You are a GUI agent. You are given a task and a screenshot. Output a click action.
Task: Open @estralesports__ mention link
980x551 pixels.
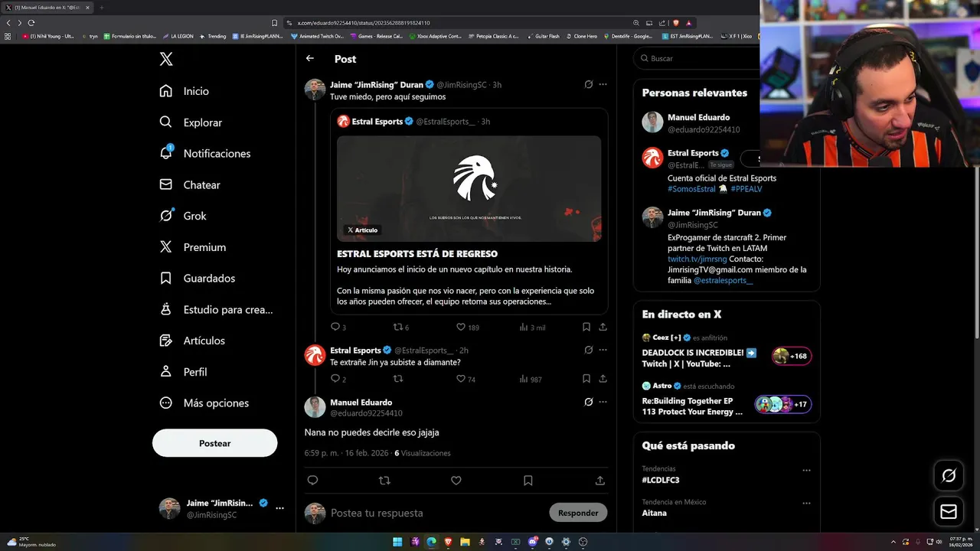pos(723,281)
